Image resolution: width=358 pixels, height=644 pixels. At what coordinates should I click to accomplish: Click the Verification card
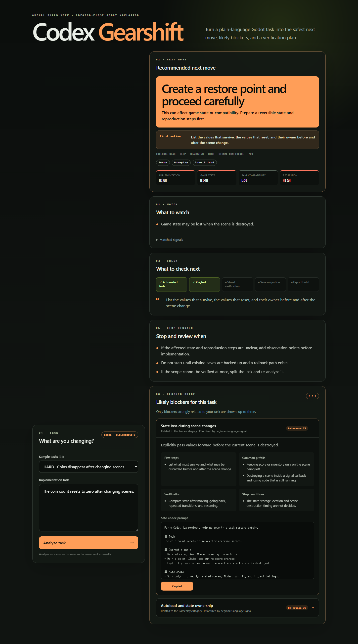(198, 500)
